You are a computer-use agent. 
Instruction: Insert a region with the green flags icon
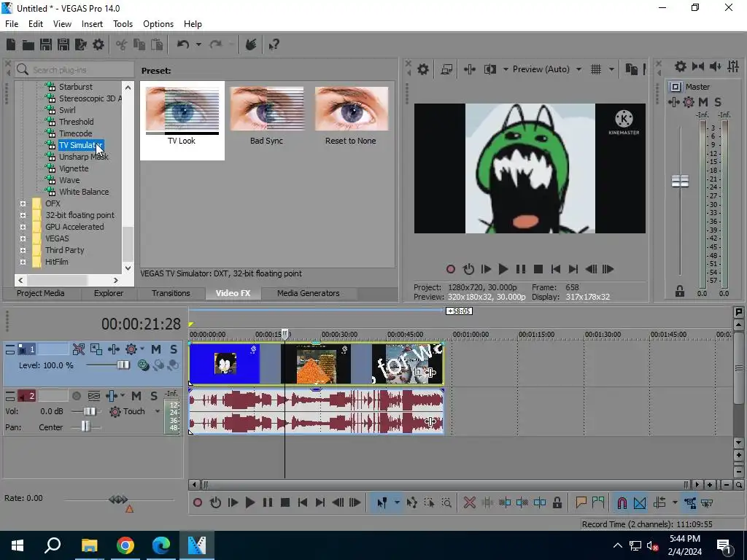pyautogui.click(x=598, y=503)
